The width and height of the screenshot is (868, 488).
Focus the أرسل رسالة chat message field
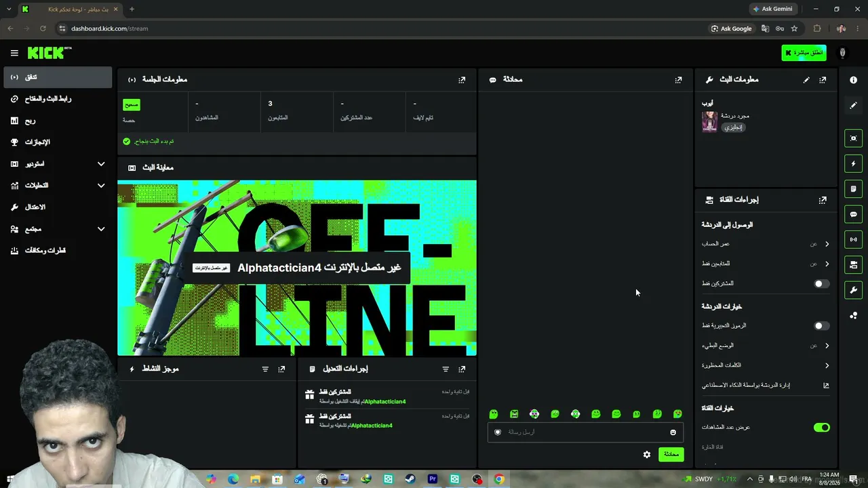pos(585,432)
